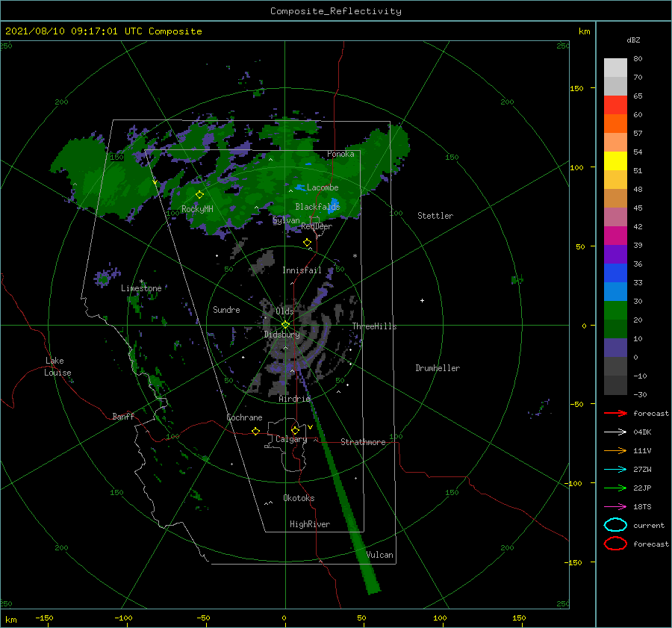The image size is (672, 628).
Task: Click the Okotoks label
Action: point(299,498)
